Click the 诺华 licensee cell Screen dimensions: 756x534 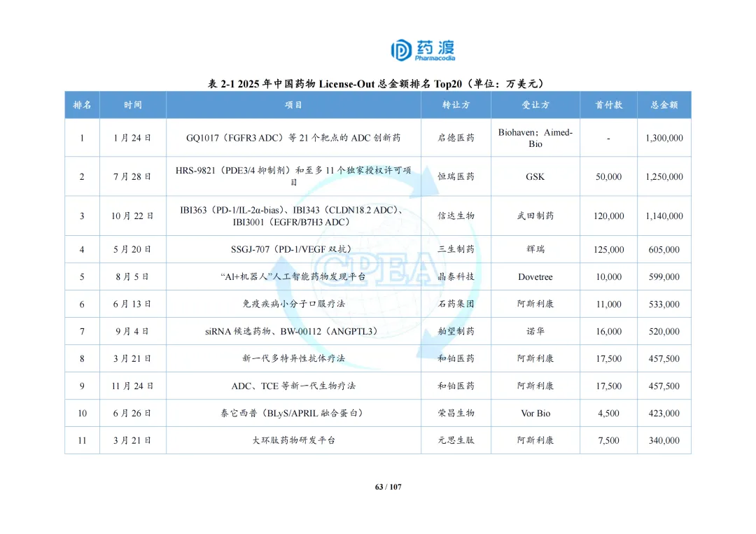[x=535, y=332]
